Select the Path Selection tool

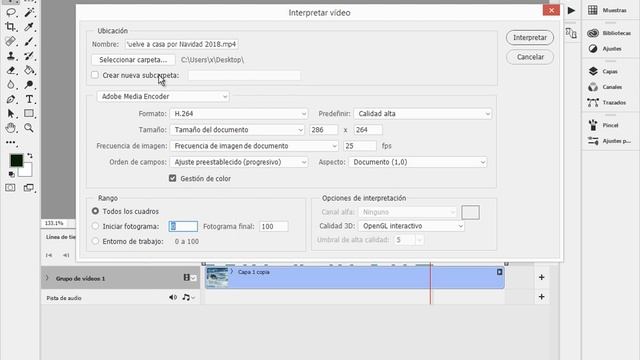pos(11,113)
